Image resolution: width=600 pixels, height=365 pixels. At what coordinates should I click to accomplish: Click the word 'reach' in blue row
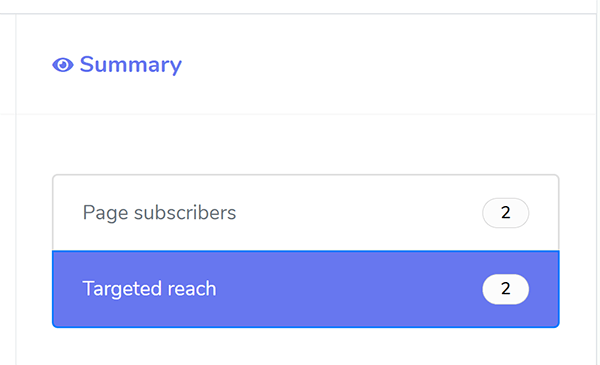tap(192, 289)
